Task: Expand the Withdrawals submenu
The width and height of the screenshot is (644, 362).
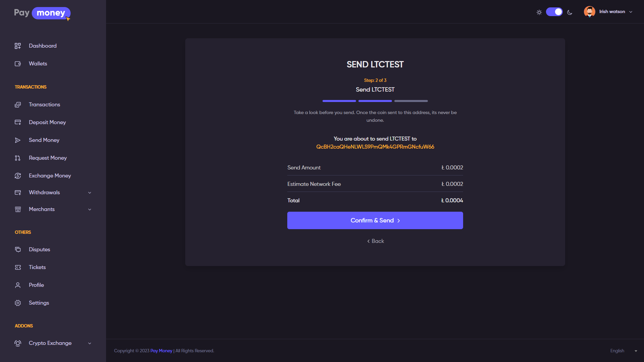Action: (90, 193)
